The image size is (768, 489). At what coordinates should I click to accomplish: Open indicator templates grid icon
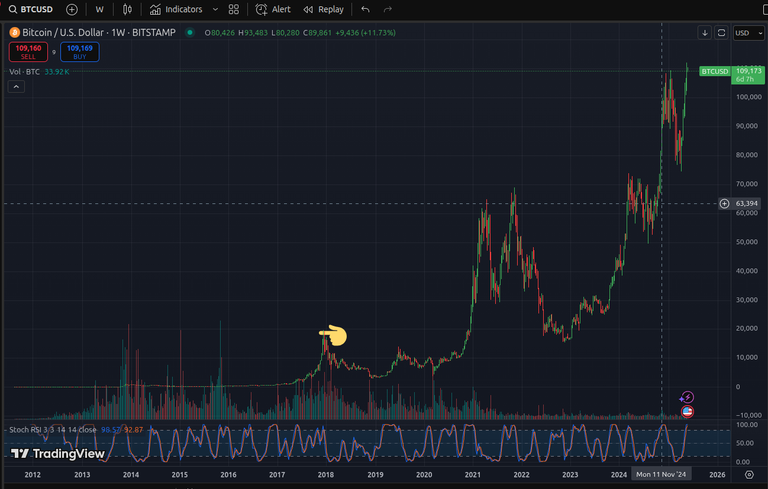tap(234, 9)
